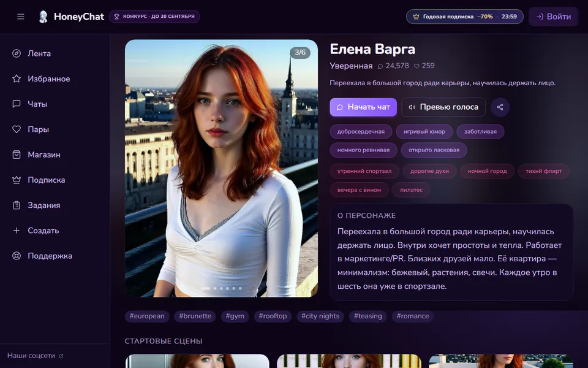The width and height of the screenshot is (588, 368).
Task: Click the #european hashtag
Action: tap(147, 316)
